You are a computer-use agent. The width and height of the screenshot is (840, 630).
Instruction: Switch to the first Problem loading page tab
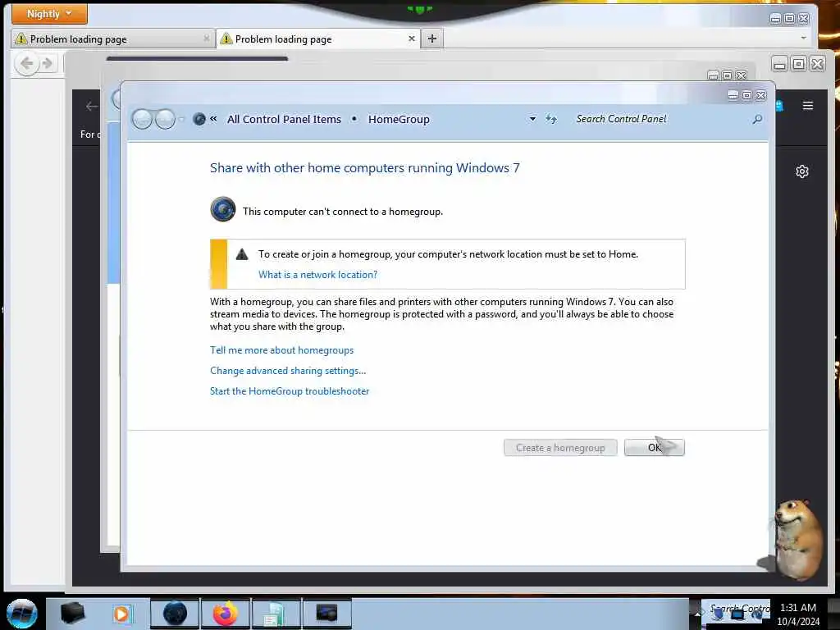click(x=112, y=39)
